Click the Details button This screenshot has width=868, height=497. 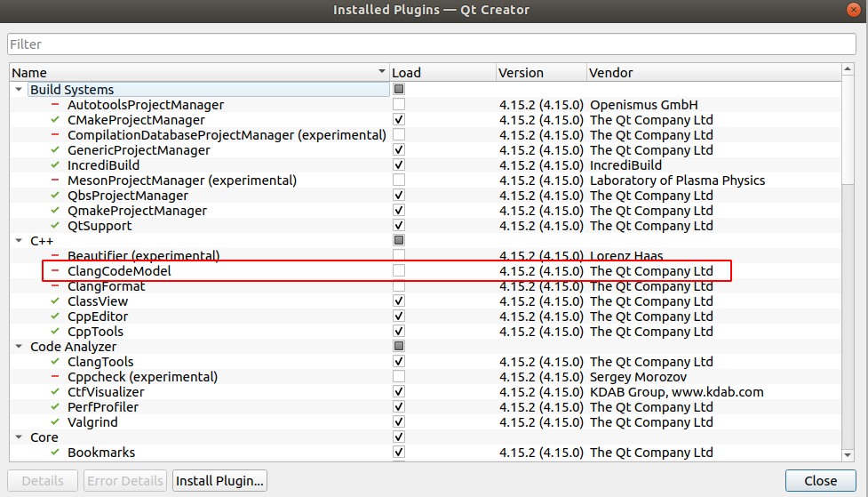coord(43,480)
